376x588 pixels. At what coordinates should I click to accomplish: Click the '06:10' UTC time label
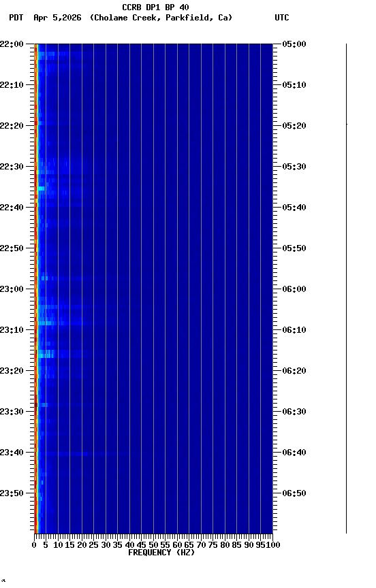coord(294,330)
